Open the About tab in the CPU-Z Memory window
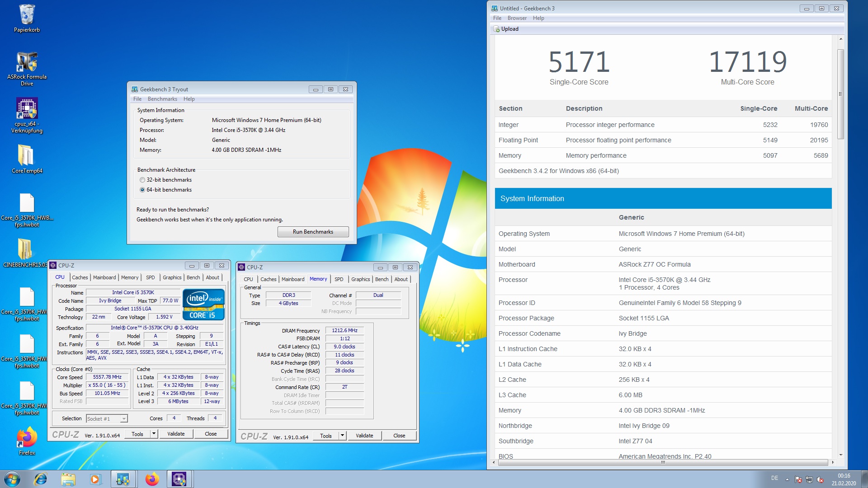Screen dimensions: 868x488 (401, 279)
